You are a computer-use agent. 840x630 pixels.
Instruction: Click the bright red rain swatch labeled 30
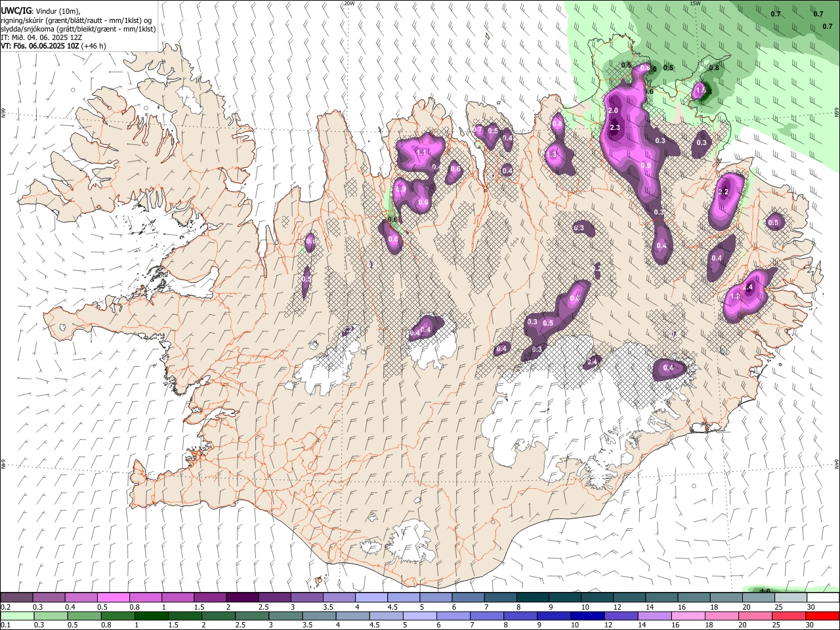pyautogui.click(x=823, y=616)
